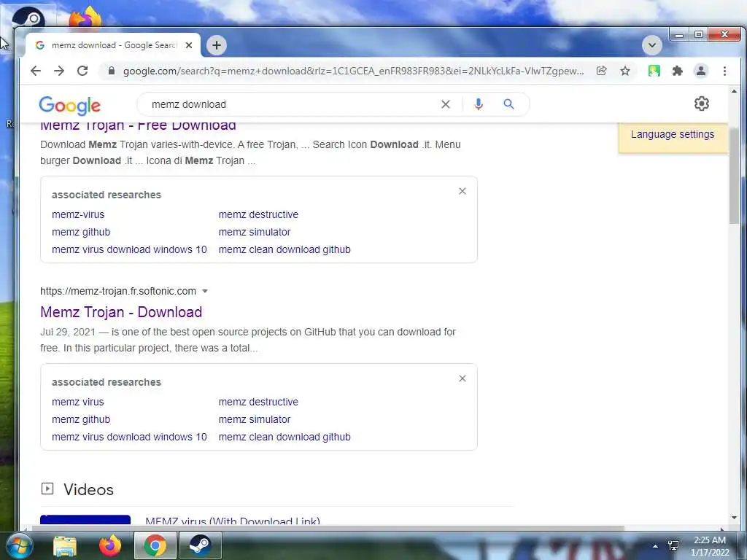Open the Firefox desktop shortcut icon
This screenshot has height=560, width=747.
point(85,17)
